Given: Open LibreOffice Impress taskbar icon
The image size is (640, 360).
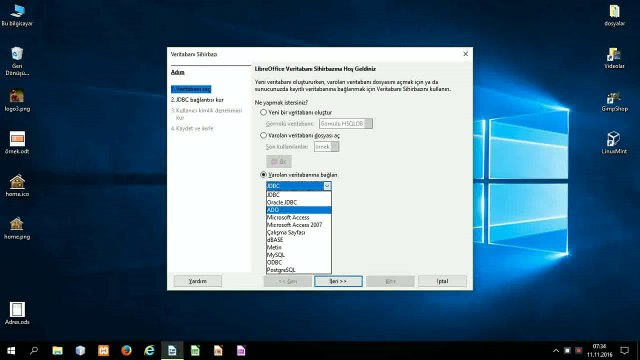Looking at the screenshot, I should (x=218, y=351).
